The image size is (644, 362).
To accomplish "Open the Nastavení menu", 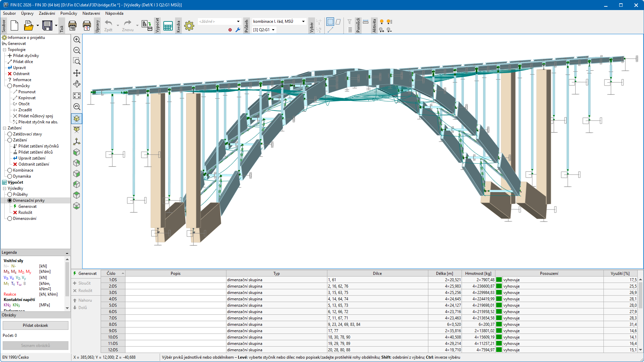I will point(91,13).
